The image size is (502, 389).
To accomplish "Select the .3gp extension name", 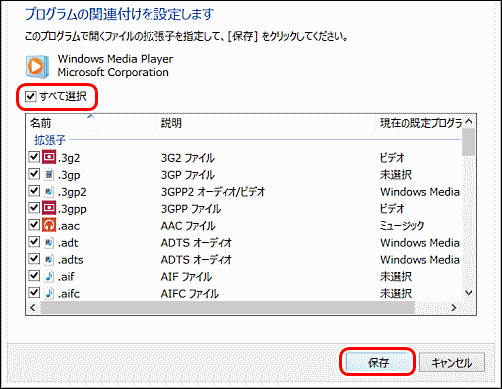I will pos(69,175).
